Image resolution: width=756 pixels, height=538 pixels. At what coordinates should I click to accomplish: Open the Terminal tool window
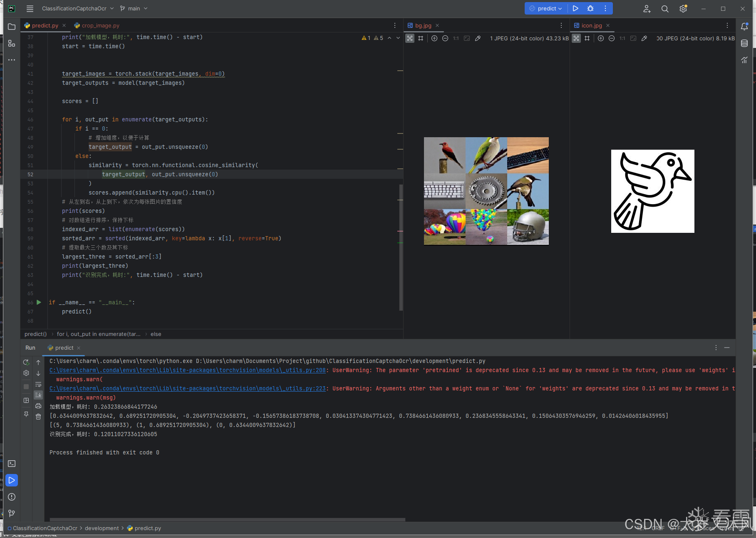[12, 464]
